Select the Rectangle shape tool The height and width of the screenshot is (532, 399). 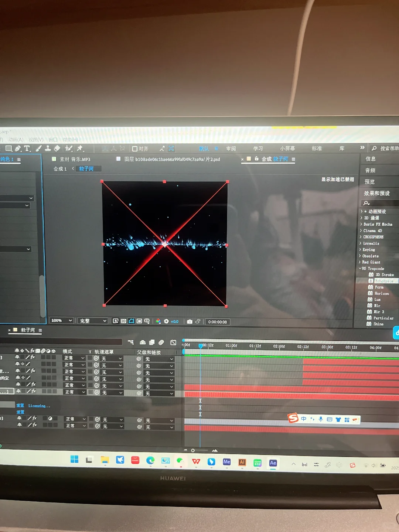9,149
